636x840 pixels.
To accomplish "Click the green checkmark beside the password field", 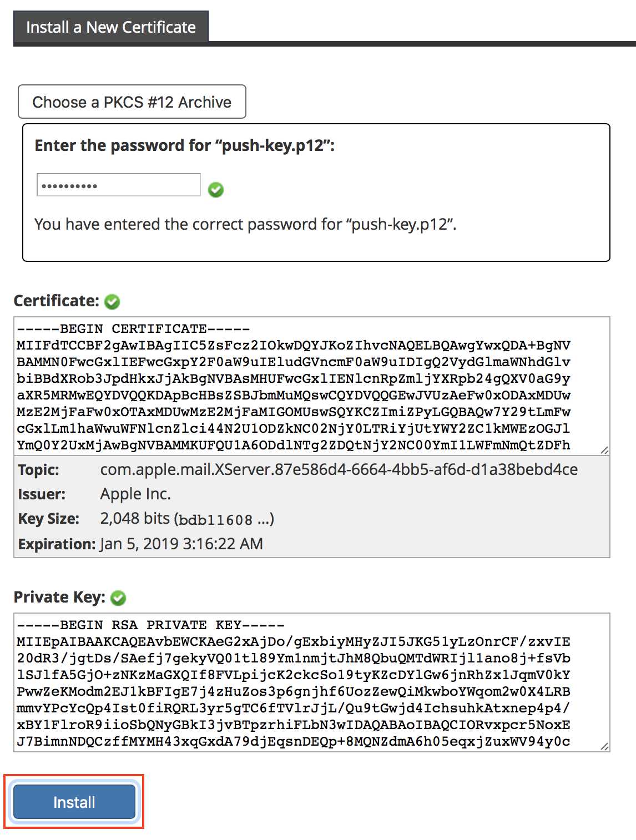I will point(216,190).
